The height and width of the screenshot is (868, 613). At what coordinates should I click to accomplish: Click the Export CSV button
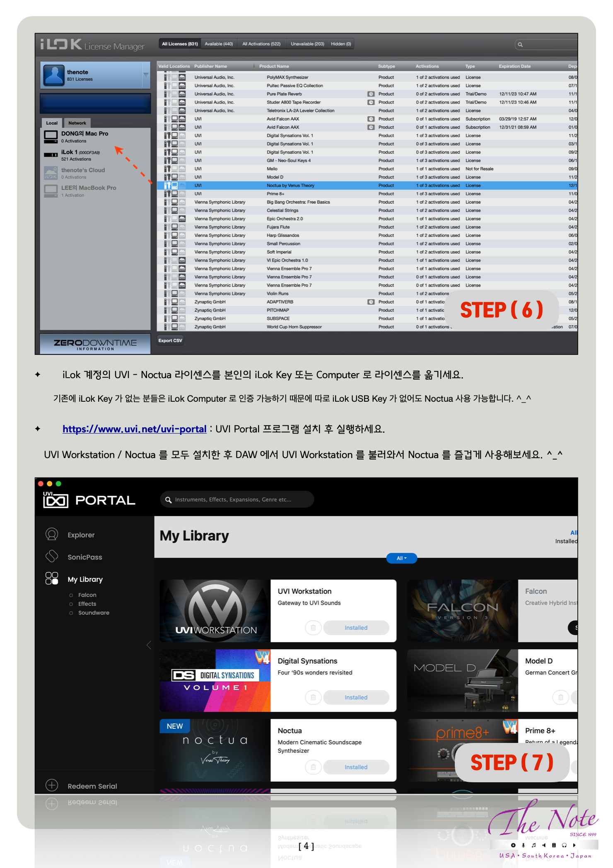point(170,340)
